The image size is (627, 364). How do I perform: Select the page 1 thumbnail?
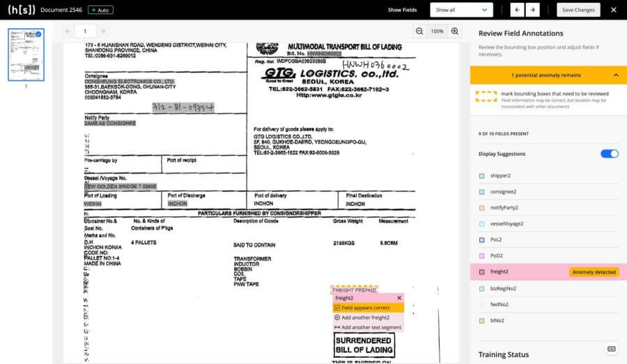pyautogui.click(x=26, y=55)
